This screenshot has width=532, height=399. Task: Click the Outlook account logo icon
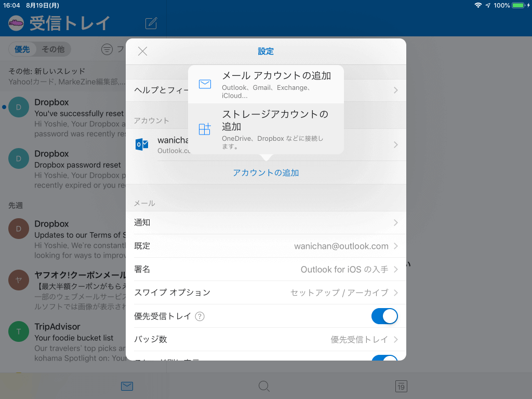tap(142, 144)
